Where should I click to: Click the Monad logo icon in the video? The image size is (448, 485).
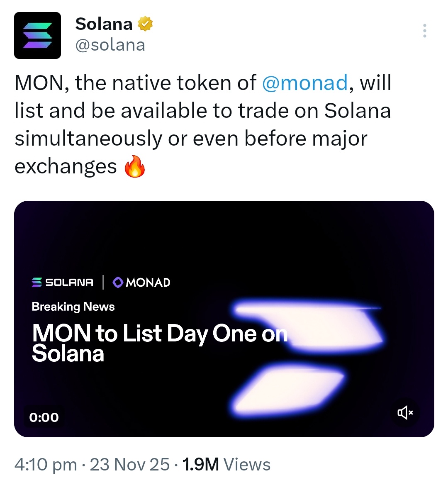[x=118, y=282]
